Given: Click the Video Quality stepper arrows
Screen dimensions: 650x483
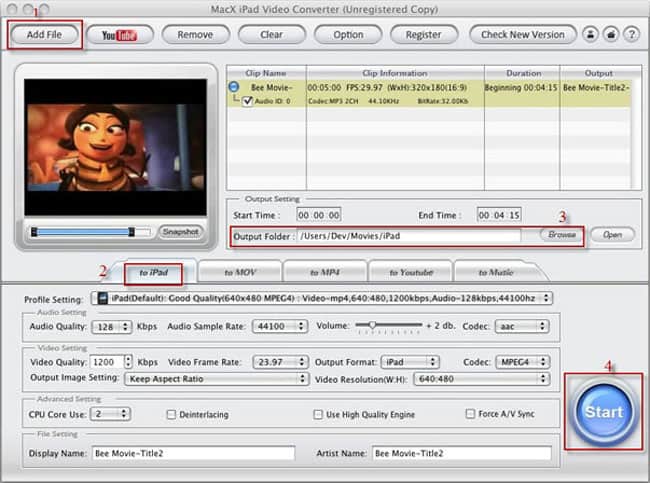Looking at the screenshot, I should pos(128,362).
